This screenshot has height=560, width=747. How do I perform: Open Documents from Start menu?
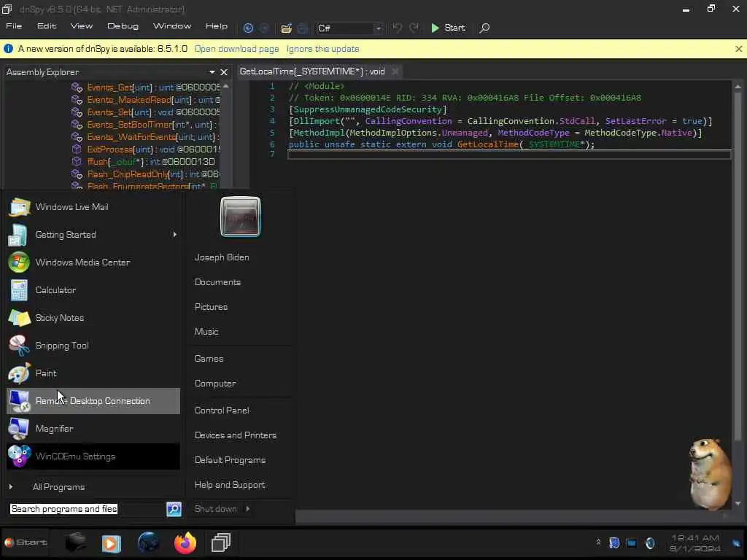click(x=217, y=282)
